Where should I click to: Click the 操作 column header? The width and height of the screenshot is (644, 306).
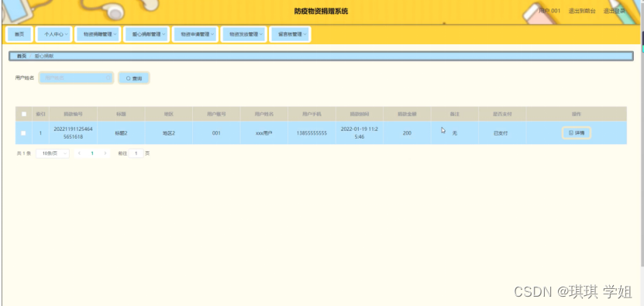point(577,114)
